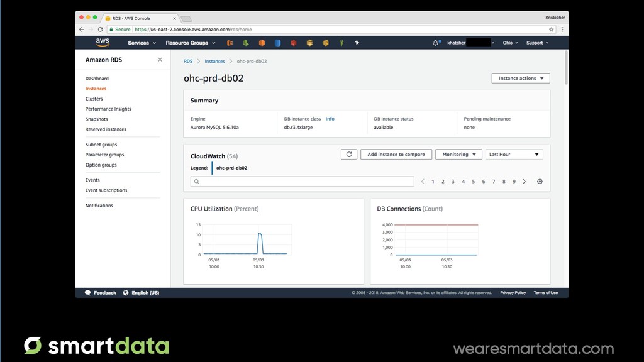Go to CloudWatch page 5
This screenshot has height=362, width=644.
[x=473, y=182]
